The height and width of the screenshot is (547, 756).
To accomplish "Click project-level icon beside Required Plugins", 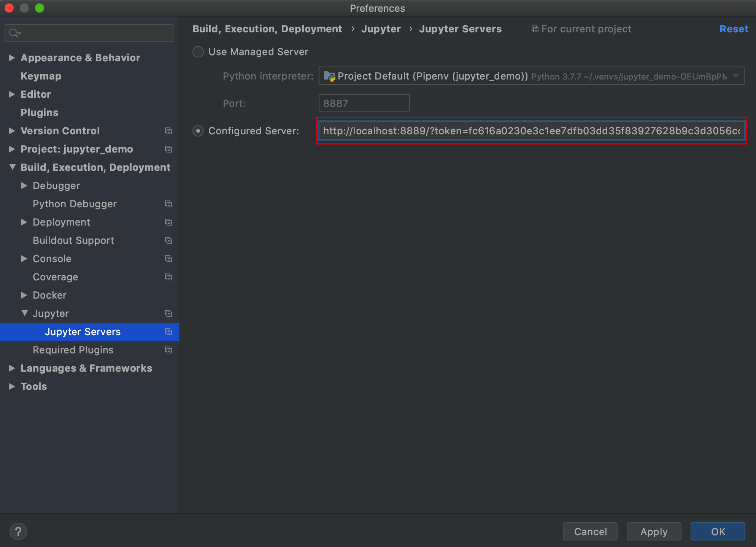I will click(168, 350).
